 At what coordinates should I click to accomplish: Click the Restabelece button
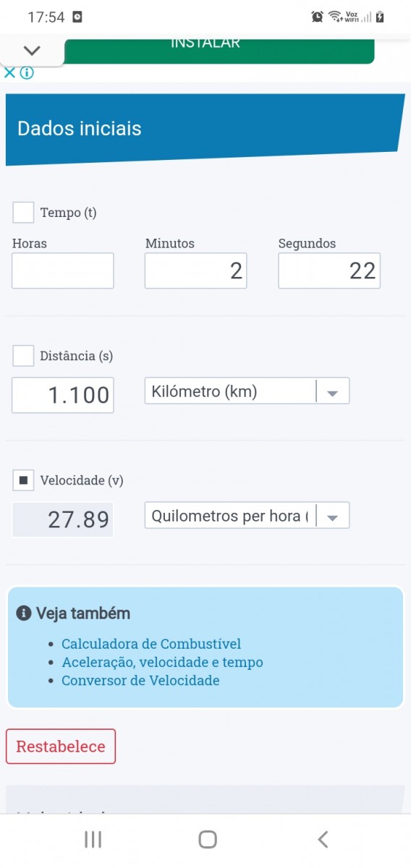pos(61,746)
